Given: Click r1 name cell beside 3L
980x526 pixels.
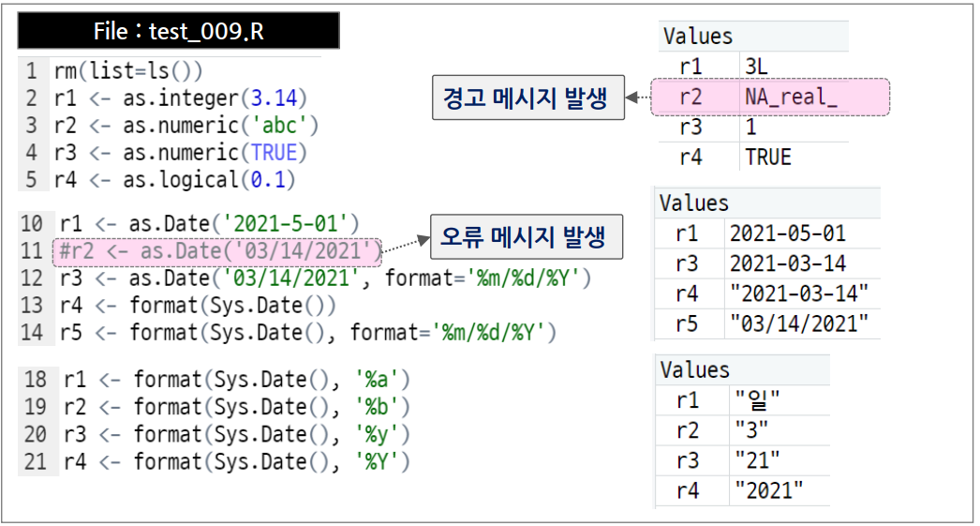Looking at the screenshot, I should coord(691,67).
